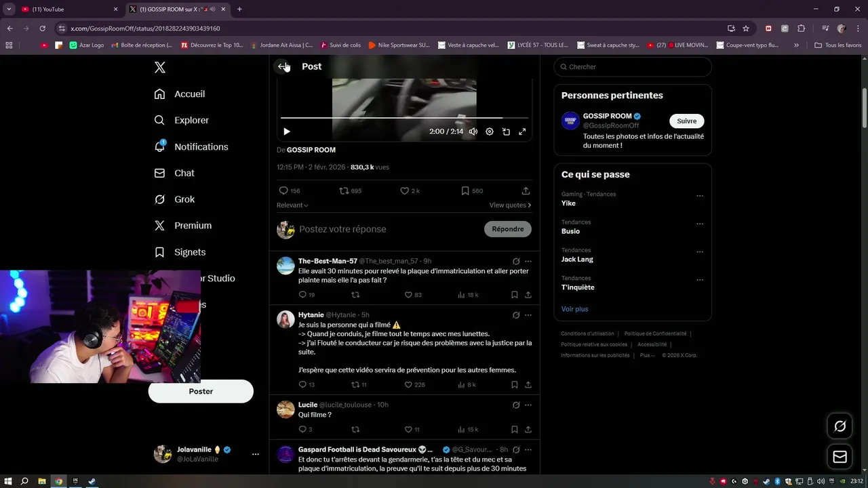Screen dimensions: 868x488
Task: Ask Grok about Lucile's reply
Action: (516, 405)
